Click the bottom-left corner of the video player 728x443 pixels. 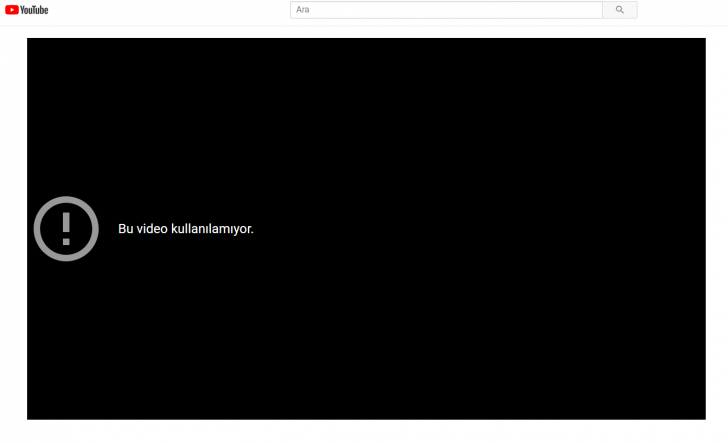point(32,414)
